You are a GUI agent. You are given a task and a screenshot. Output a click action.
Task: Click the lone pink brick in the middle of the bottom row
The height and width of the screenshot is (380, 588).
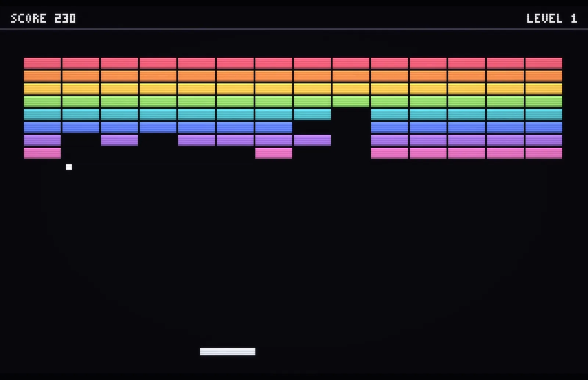[274, 153]
